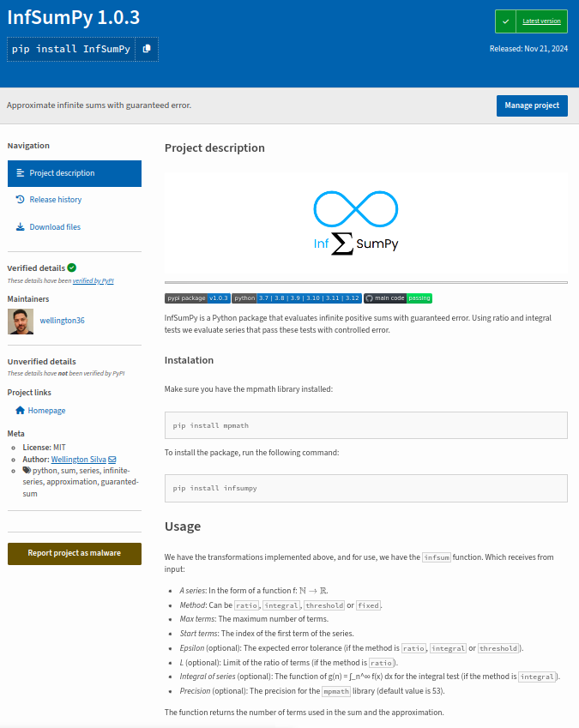Click the 'License: MIT' meta entry
Image resolution: width=579 pixels, height=728 pixels.
point(44,448)
